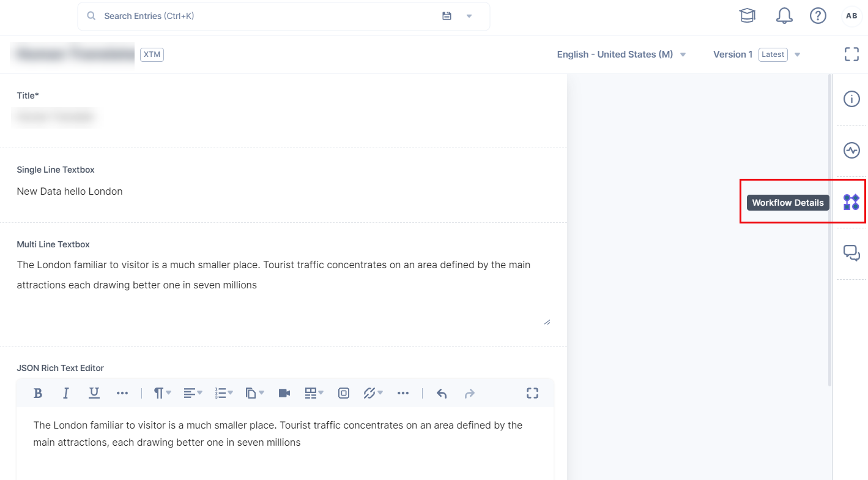The height and width of the screenshot is (480, 868).
Task: Open the numbered list dropdown
Action: click(x=224, y=393)
